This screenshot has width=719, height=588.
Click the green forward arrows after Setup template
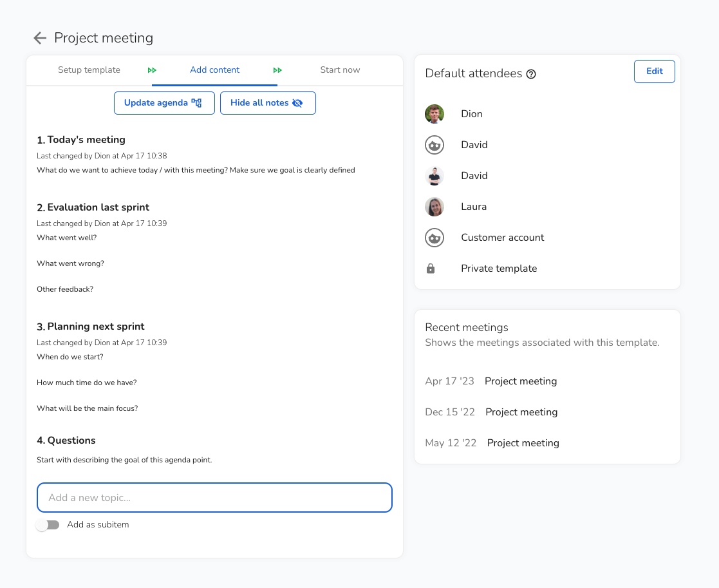152,70
